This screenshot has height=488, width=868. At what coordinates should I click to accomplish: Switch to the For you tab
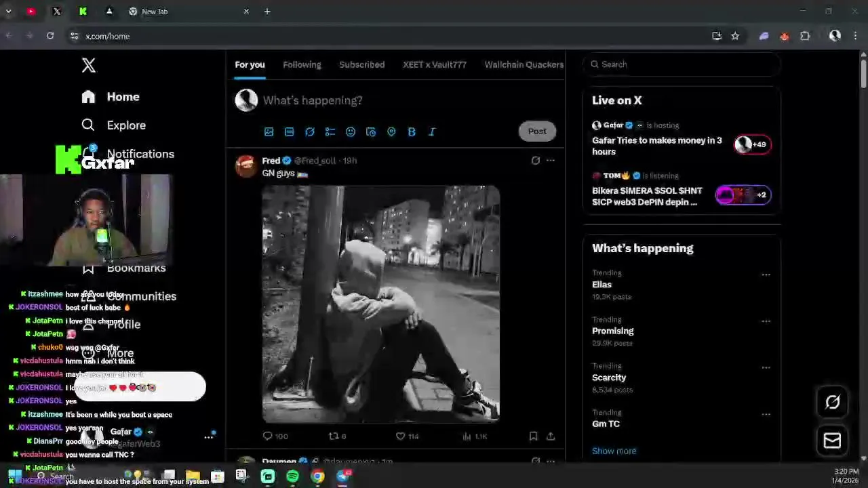click(x=250, y=64)
